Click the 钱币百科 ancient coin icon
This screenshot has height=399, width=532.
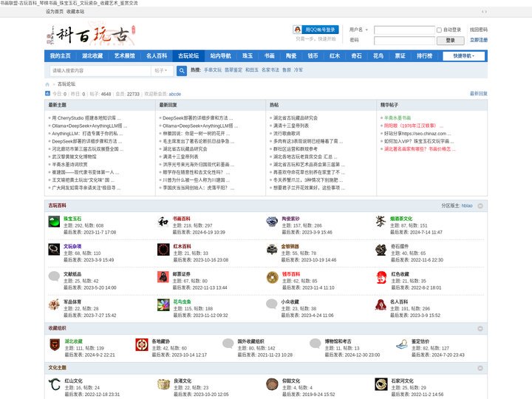(x=272, y=277)
